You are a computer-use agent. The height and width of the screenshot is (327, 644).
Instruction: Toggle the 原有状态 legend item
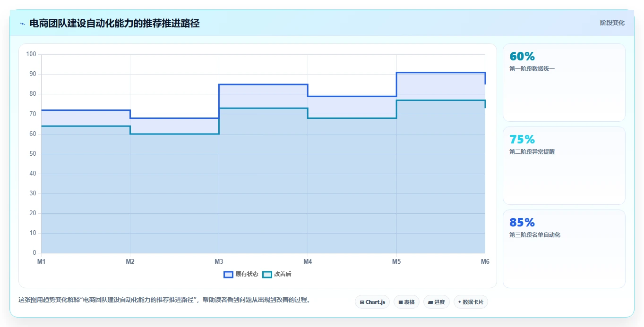click(x=241, y=274)
